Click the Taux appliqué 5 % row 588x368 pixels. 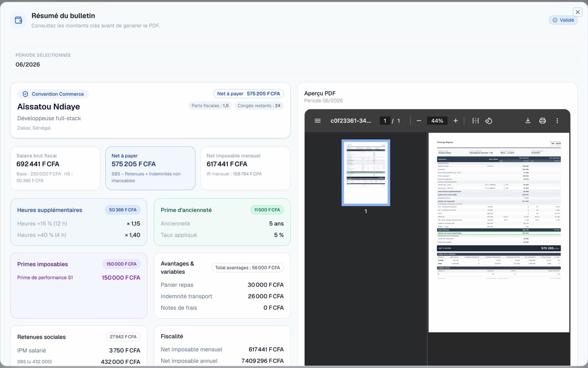pyautogui.click(x=222, y=235)
